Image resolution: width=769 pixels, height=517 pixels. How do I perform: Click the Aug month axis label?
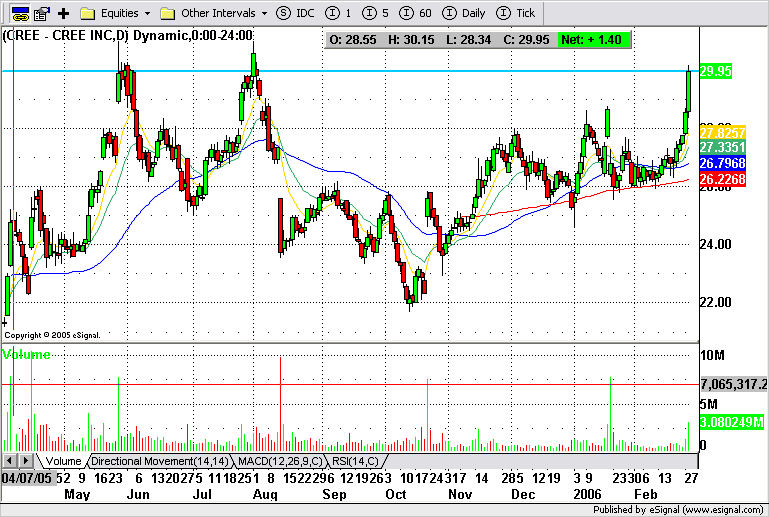point(265,494)
